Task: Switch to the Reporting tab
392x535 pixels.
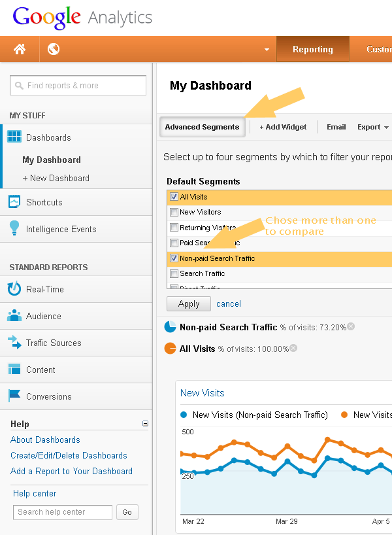Action: tap(312, 49)
